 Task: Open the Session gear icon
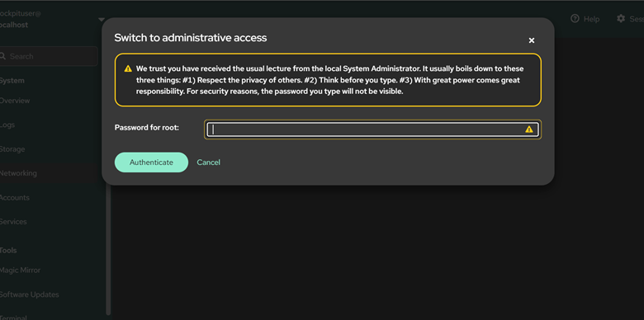[x=621, y=18]
